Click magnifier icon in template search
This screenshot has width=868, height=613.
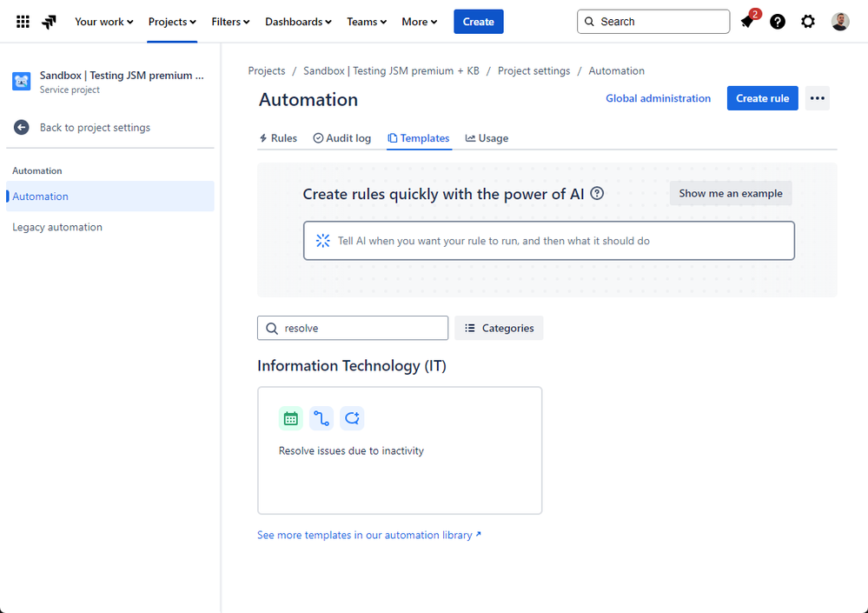tap(272, 329)
